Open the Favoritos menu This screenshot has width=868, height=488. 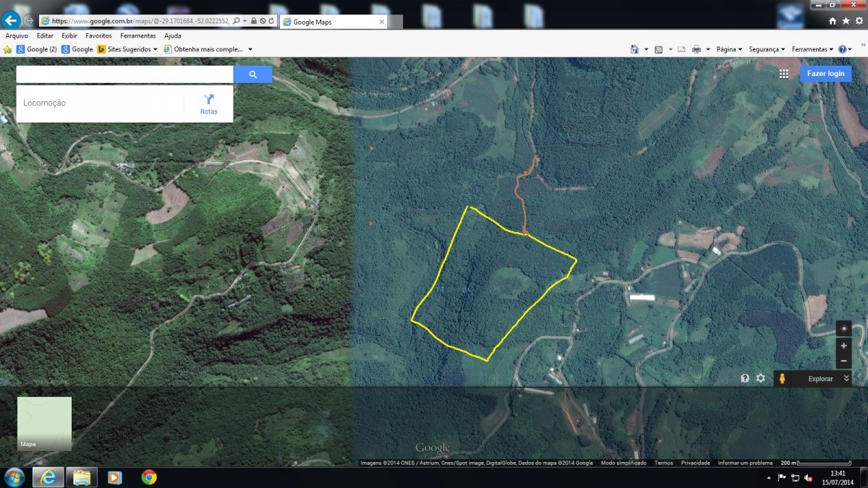[98, 35]
